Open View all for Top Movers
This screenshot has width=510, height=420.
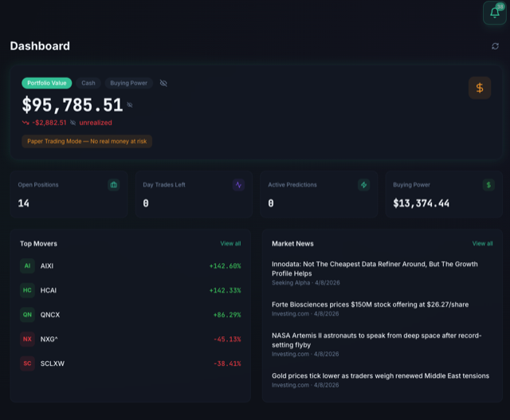pos(230,243)
